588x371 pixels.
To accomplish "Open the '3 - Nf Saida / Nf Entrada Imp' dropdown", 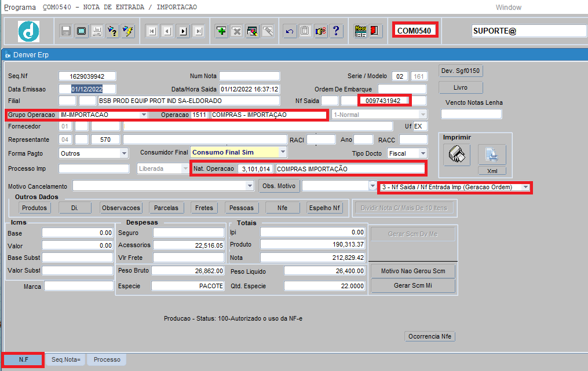I will (526, 187).
